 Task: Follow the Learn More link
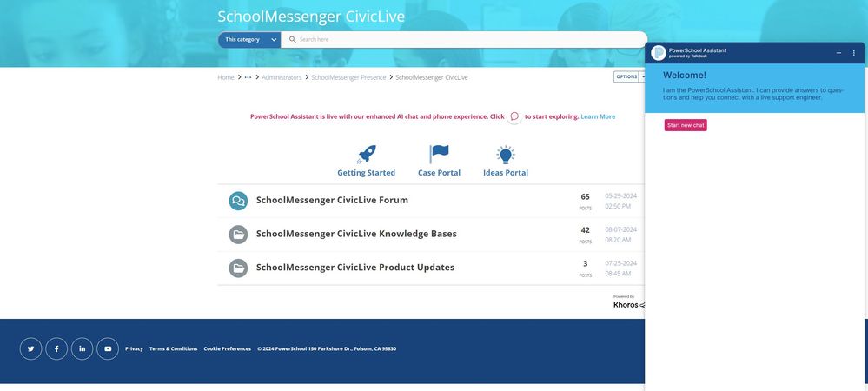[598, 116]
